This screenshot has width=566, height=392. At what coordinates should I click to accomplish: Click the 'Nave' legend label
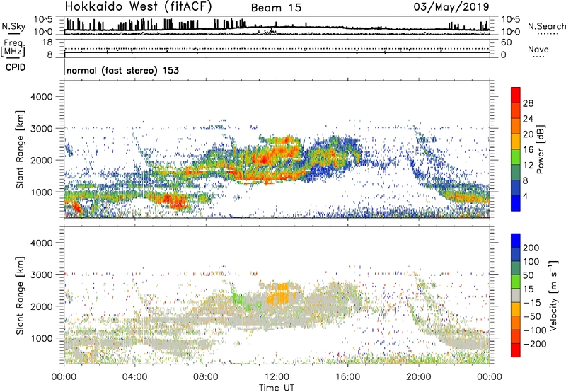[538, 49]
